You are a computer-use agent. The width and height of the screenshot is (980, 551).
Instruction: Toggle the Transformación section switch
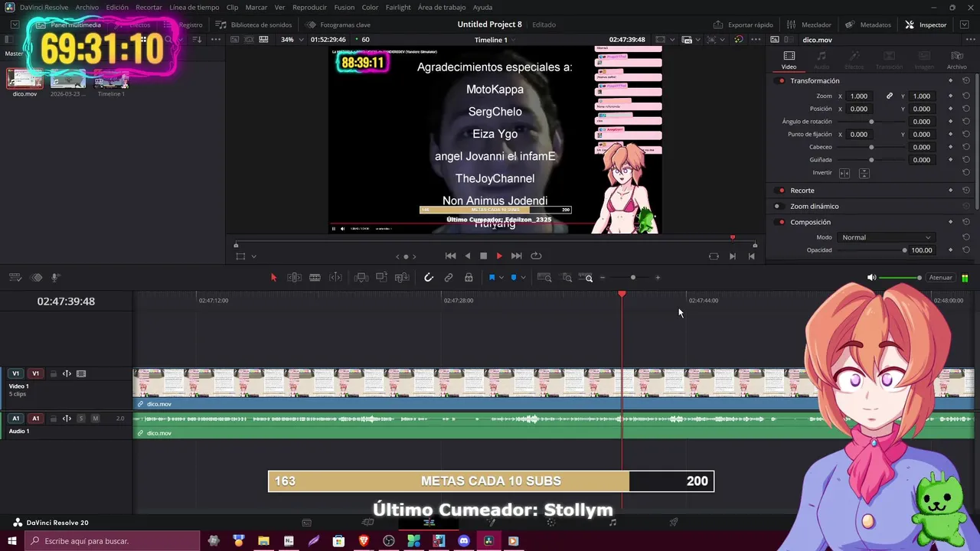[x=781, y=80]
